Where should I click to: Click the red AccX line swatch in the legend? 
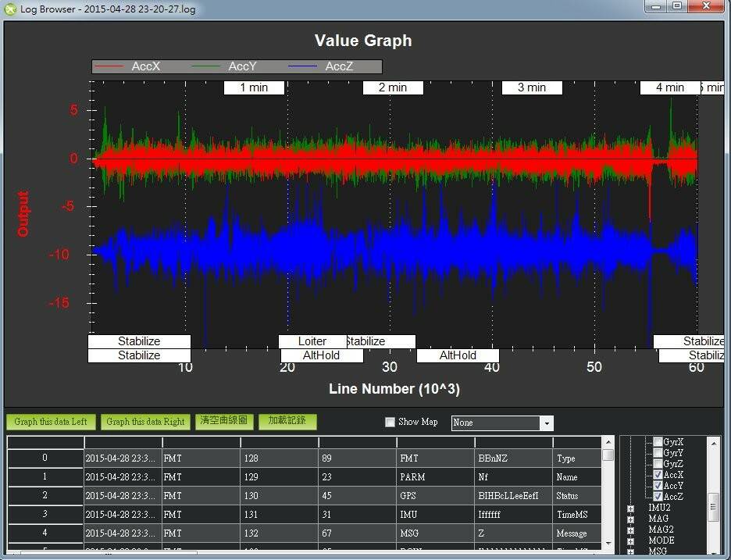109,66
